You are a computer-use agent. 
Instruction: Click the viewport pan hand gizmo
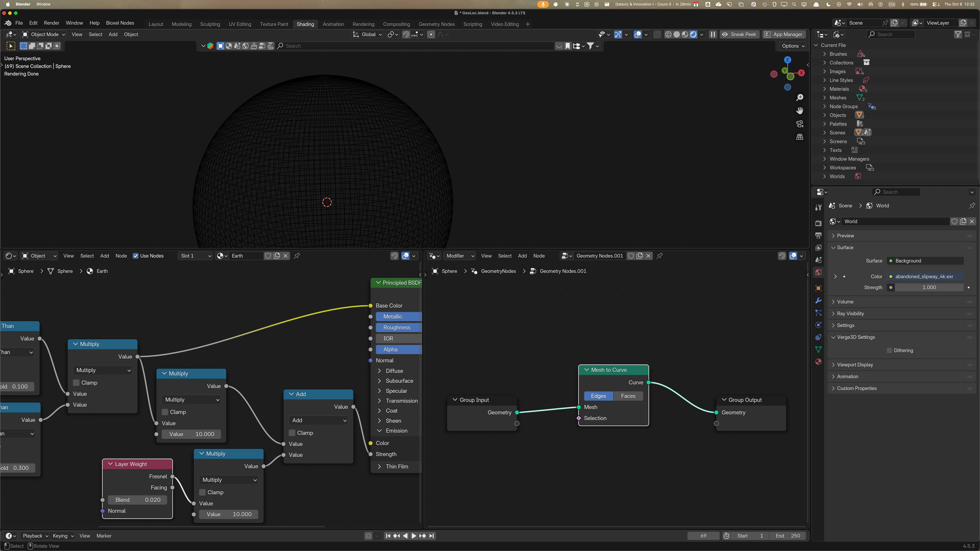[800, 111]
